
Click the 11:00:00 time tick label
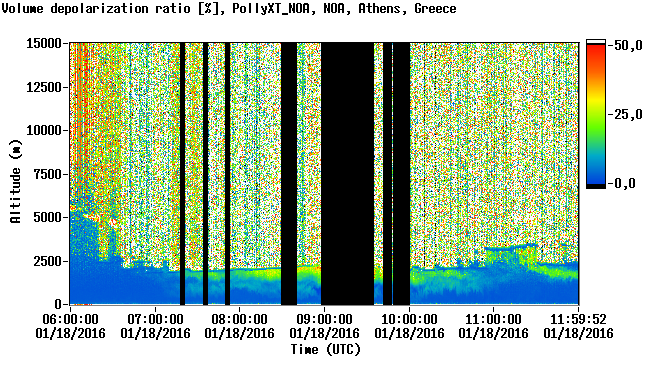click(494, 319)
